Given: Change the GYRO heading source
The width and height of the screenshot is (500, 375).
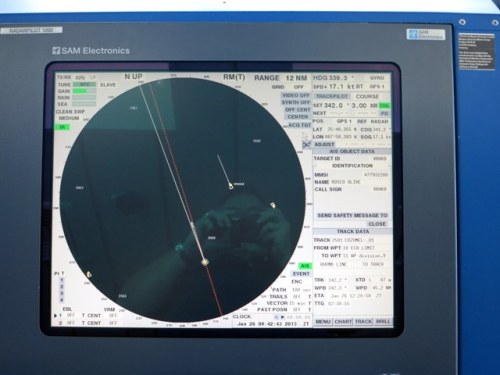Looking at the screenshot, I should pyautogui.click(x=377, y=78).
